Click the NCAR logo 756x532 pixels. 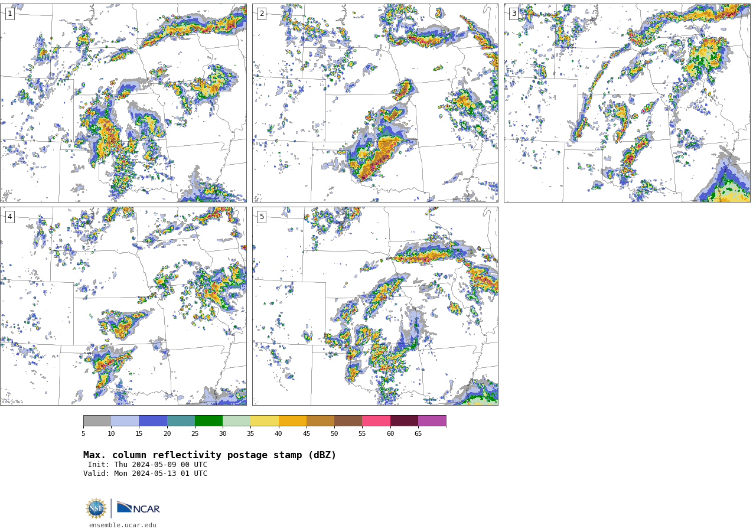[x=138, y=508]
